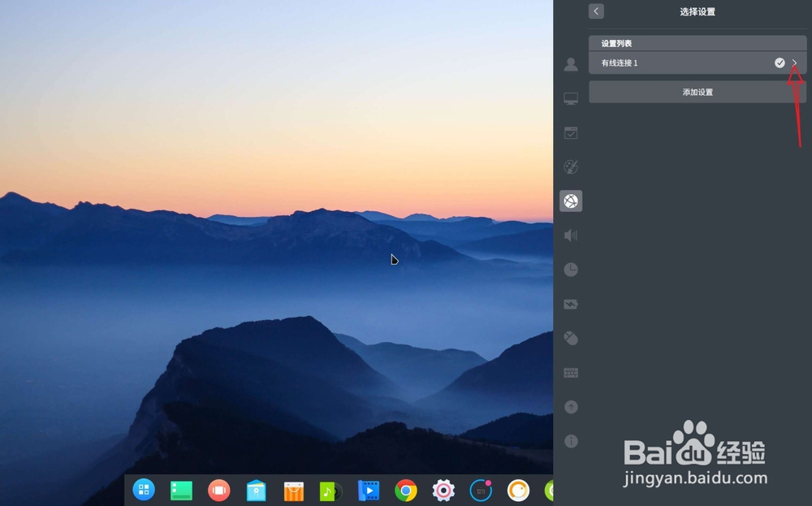
Task: Open Accounts settings in the sidebar
Action: click(x=571, y=65)
